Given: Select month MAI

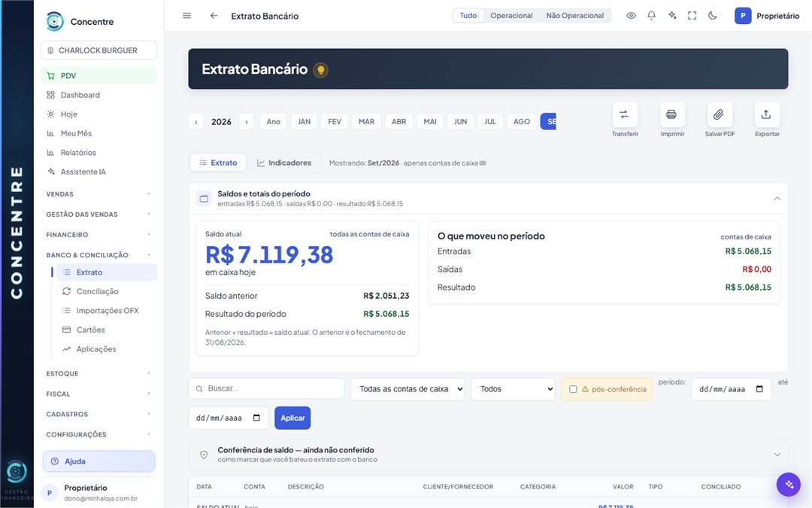Looking at the screenshot, I should point(430,122).
